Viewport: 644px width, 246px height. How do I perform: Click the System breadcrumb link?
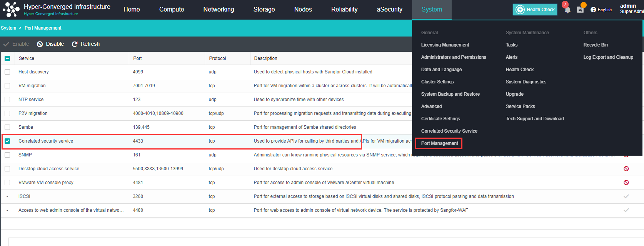tap(8, 28)
